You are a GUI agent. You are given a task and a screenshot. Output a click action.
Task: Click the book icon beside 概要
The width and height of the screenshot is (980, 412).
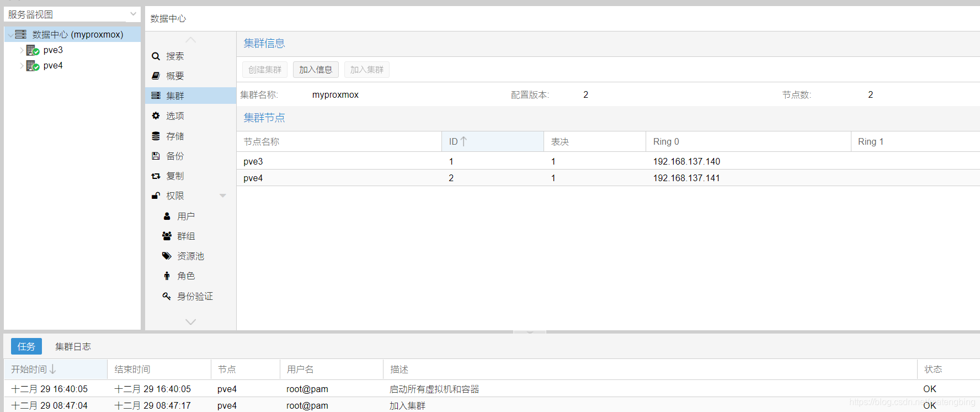point(156,76)
